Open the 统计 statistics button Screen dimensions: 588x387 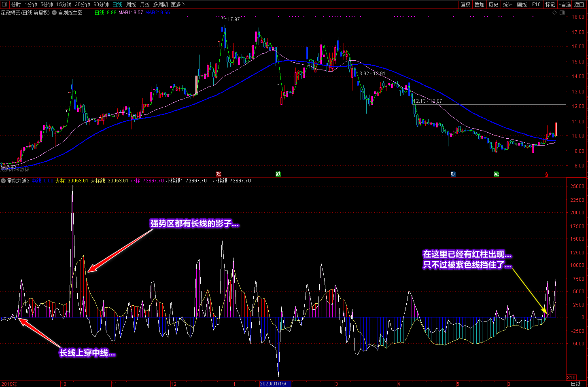tap(507, 4)
